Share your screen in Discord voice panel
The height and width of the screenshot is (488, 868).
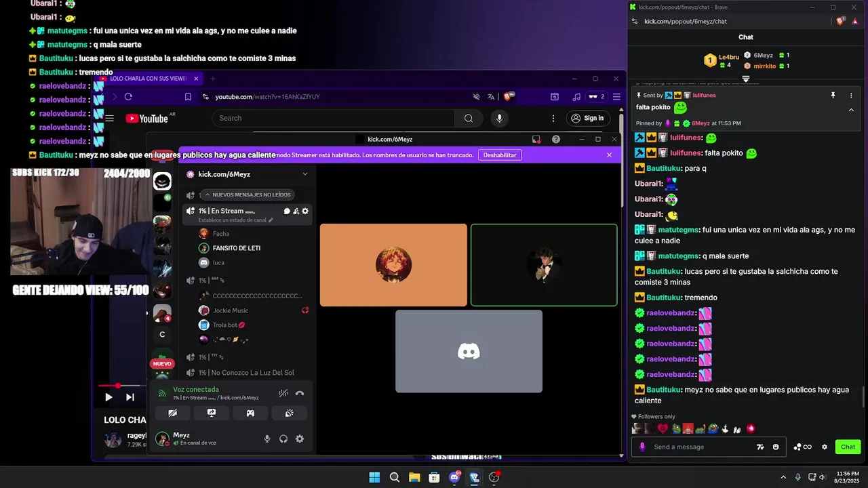pos(211,413)
